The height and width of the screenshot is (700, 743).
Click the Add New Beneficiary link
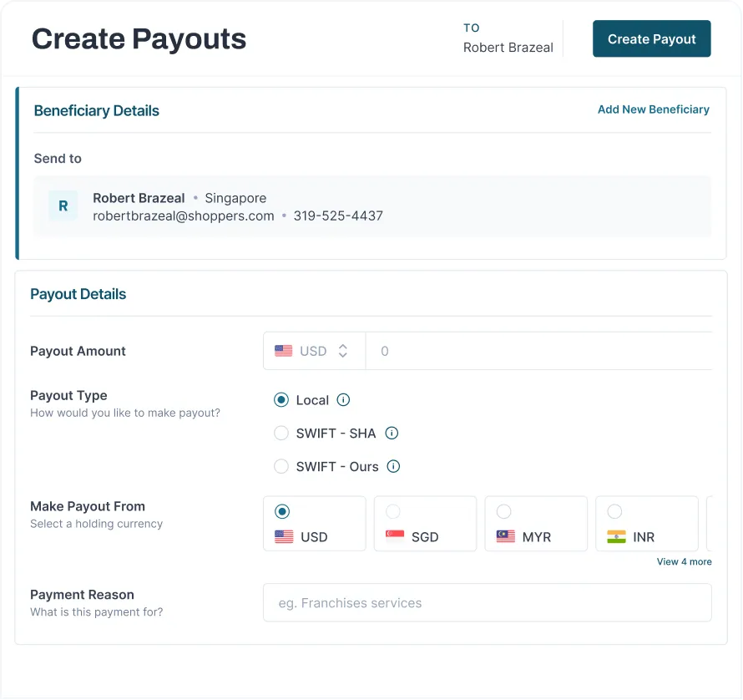[x=653, y=109]
